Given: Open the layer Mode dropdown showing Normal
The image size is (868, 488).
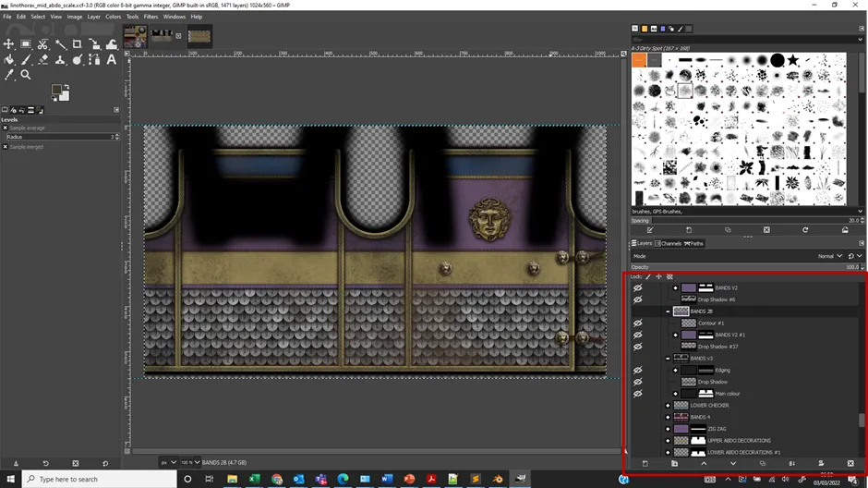Looking at the screenshot, I should 830,256.
